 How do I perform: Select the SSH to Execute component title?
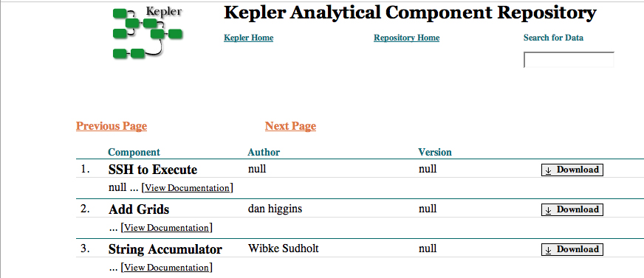153,170
